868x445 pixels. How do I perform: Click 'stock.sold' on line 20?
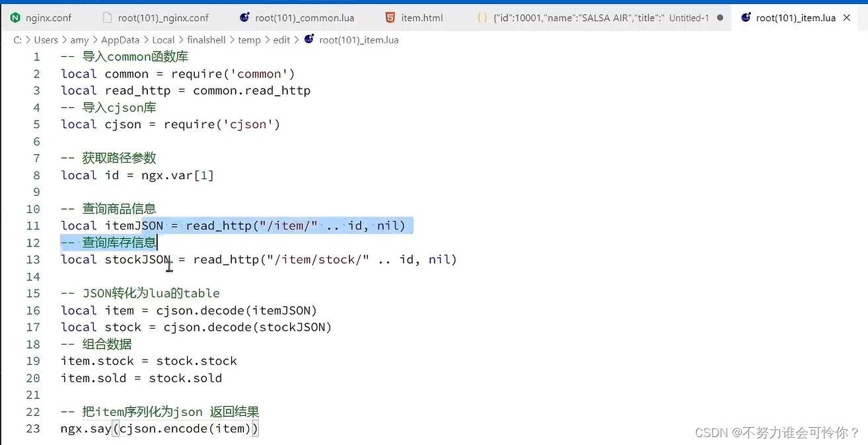(x=186, y=378)
